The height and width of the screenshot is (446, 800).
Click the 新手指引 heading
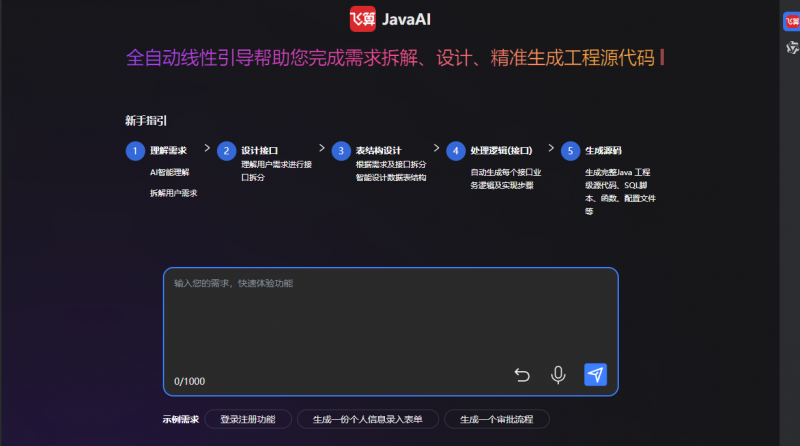146,120
